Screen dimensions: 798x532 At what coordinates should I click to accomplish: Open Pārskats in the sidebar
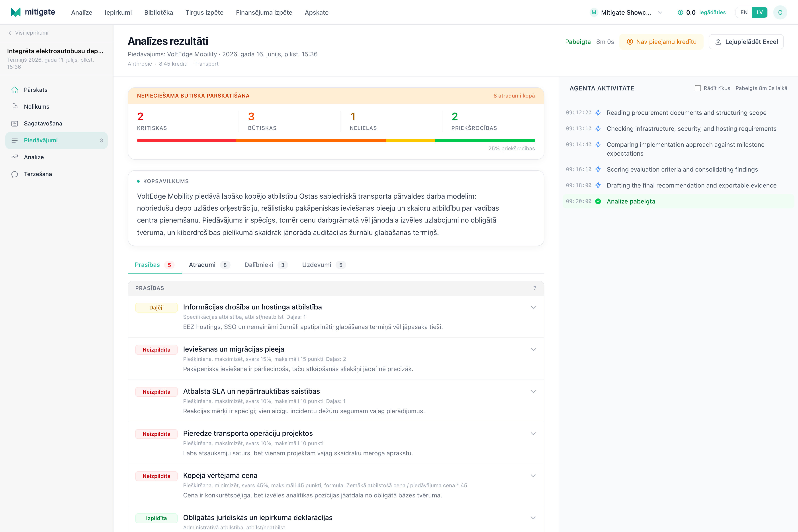tap(56, 90)
